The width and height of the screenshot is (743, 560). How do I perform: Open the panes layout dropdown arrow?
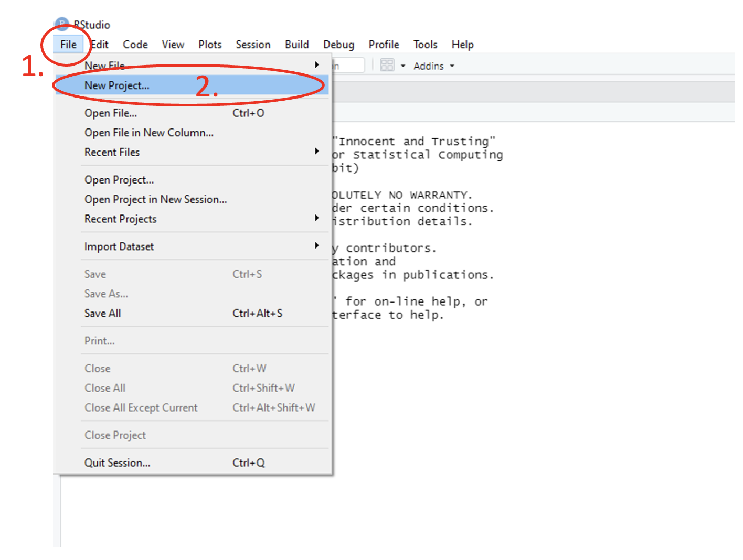[x=403, y=66]
